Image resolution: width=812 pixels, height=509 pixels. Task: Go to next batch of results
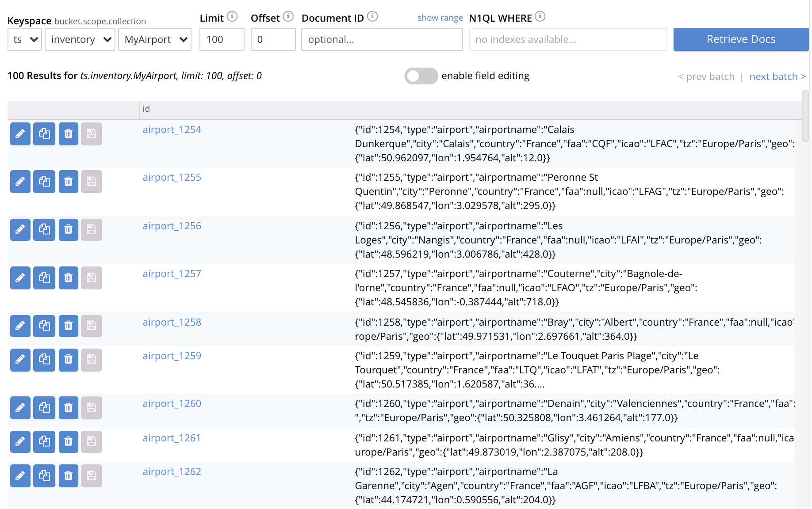[x=777, y=76]
